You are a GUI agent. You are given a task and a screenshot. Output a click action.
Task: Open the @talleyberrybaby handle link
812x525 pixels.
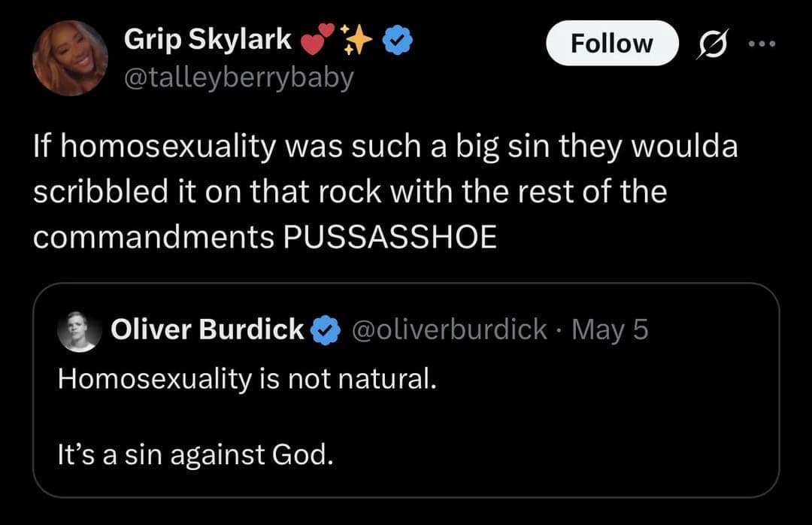pyautogui.click(x=238, y=77)
